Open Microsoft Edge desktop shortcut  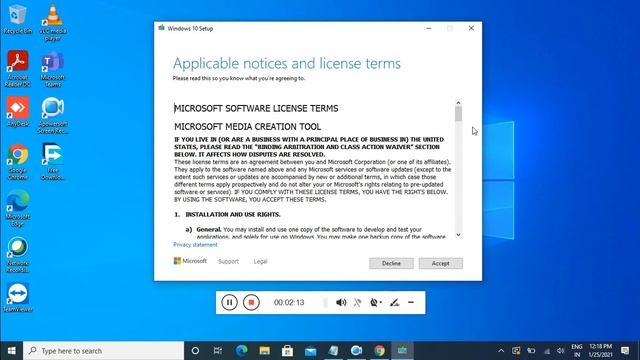click(x=18, y=208)
